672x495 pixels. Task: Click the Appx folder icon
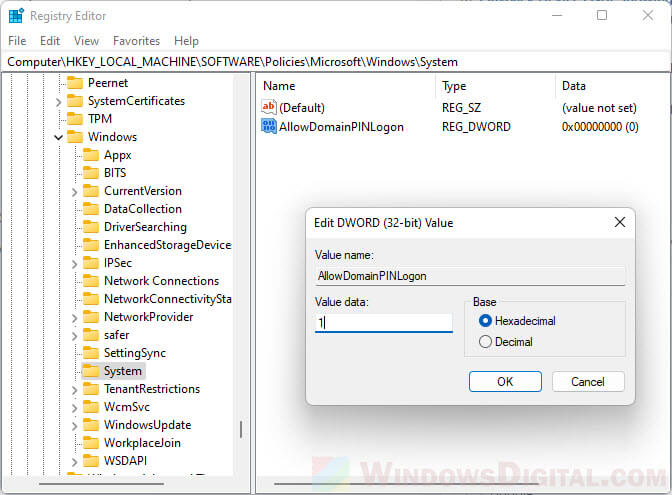point(90,155)
